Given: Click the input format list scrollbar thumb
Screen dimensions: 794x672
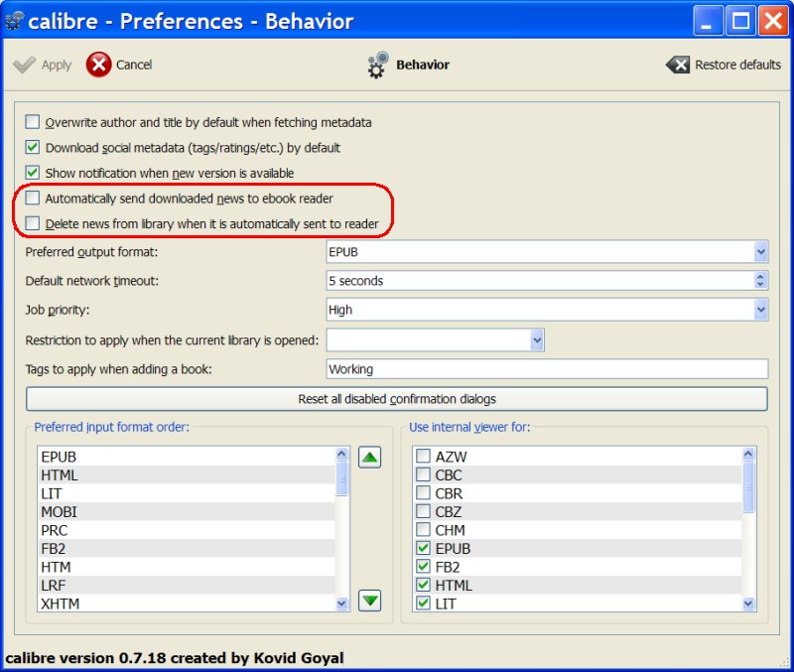Looking at the screenshot, I should tap(342, 478).
